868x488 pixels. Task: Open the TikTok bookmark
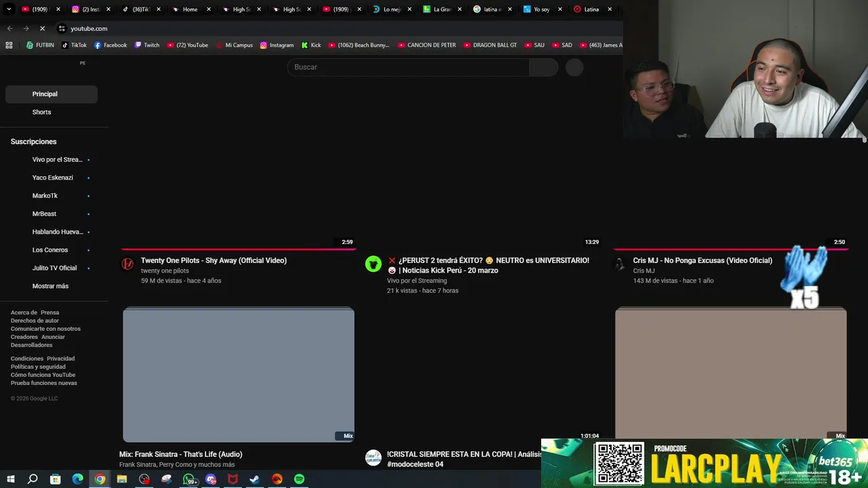(x=74, y=45)
